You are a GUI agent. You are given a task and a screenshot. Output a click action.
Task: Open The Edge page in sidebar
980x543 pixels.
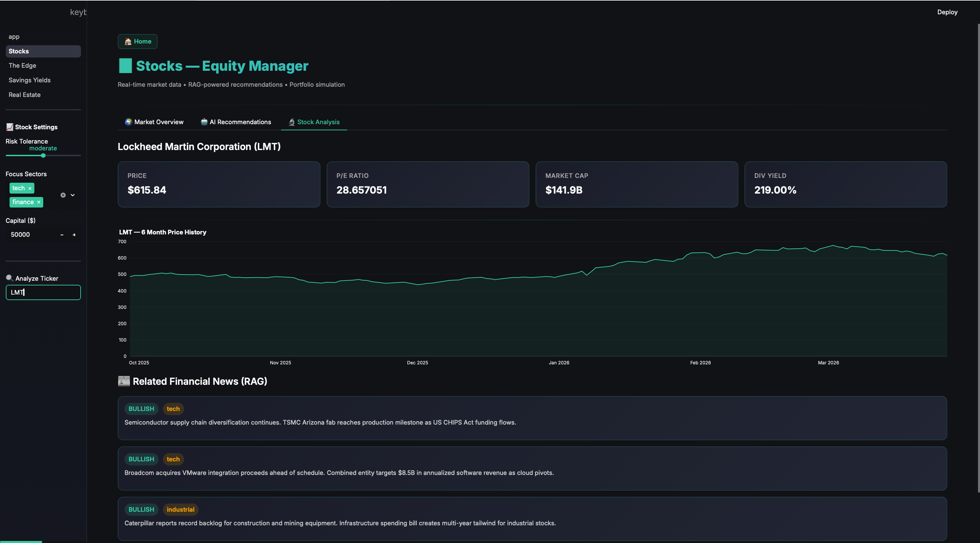(x=22, y=65)
